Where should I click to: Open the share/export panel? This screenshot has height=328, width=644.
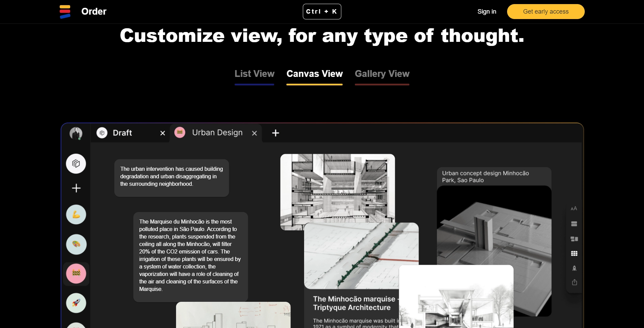(574, 282)
